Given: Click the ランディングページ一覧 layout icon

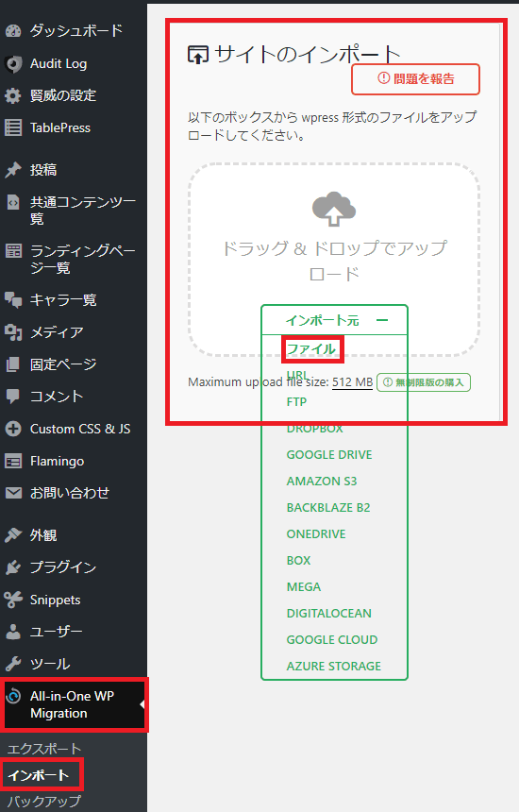Looking at the screenshot, I should [x=13, y=251].
